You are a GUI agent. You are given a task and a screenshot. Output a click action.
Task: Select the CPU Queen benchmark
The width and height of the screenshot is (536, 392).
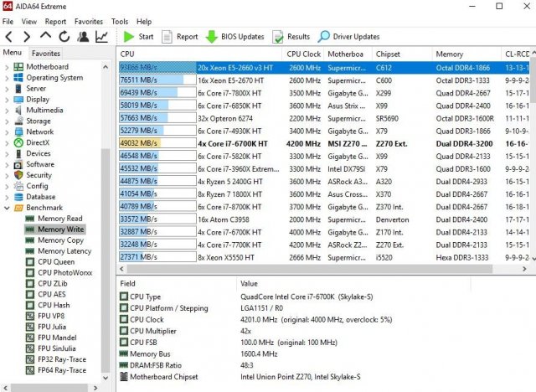click(56, 262)
